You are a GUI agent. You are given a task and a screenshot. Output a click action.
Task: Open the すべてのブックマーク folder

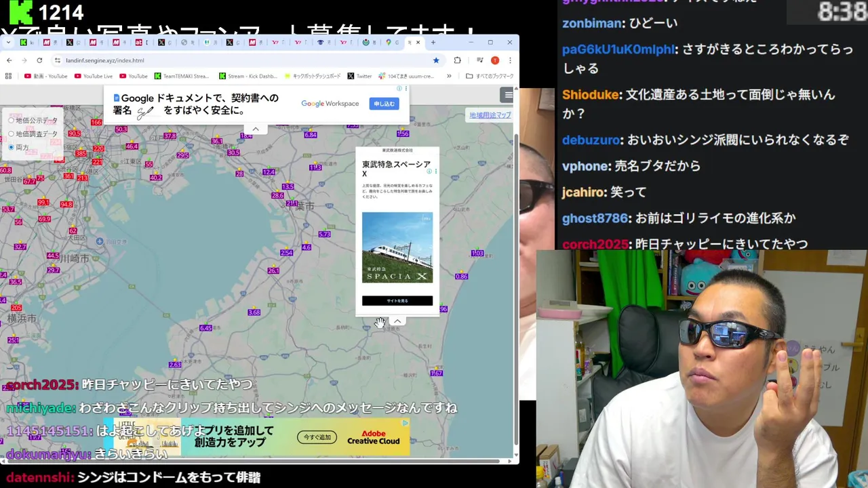[x=490, y=76]
